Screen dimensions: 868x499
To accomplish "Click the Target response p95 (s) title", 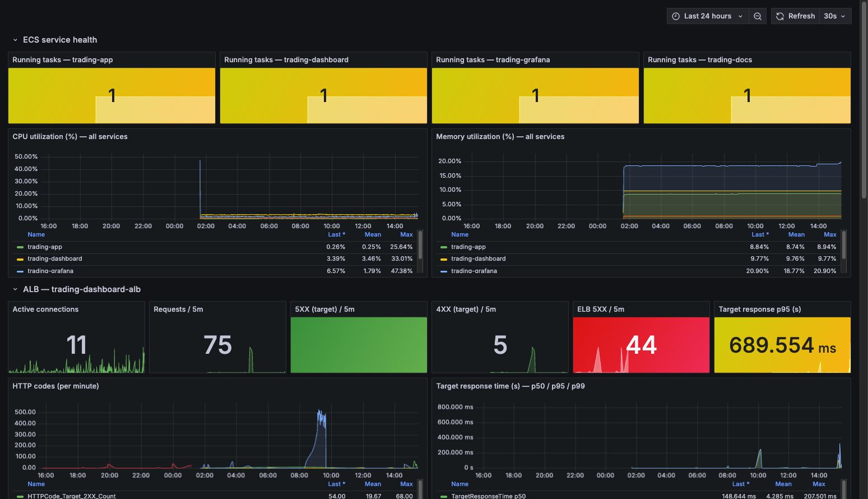I will 759,309.
